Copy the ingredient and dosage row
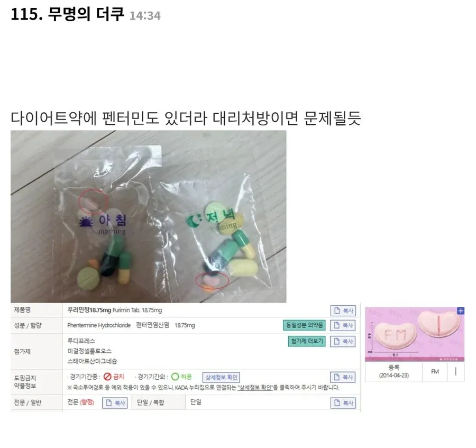476x448 pixels. [343, 325]
